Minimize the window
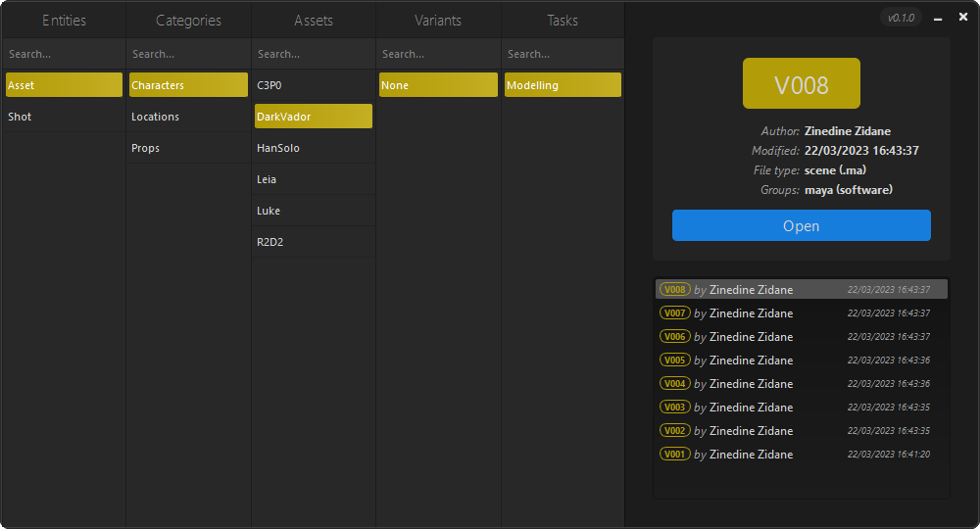980x529 pixels. point(938,18)
